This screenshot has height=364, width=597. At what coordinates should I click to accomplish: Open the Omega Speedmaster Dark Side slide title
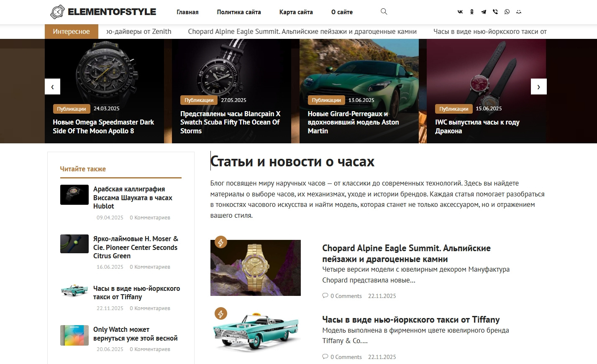(x=103, y=127)
